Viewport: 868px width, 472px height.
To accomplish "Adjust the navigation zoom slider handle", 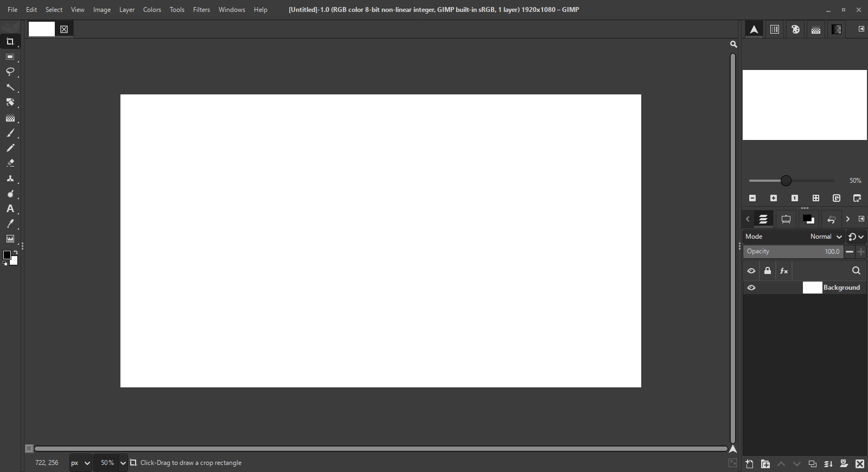I will coord(786,181).
